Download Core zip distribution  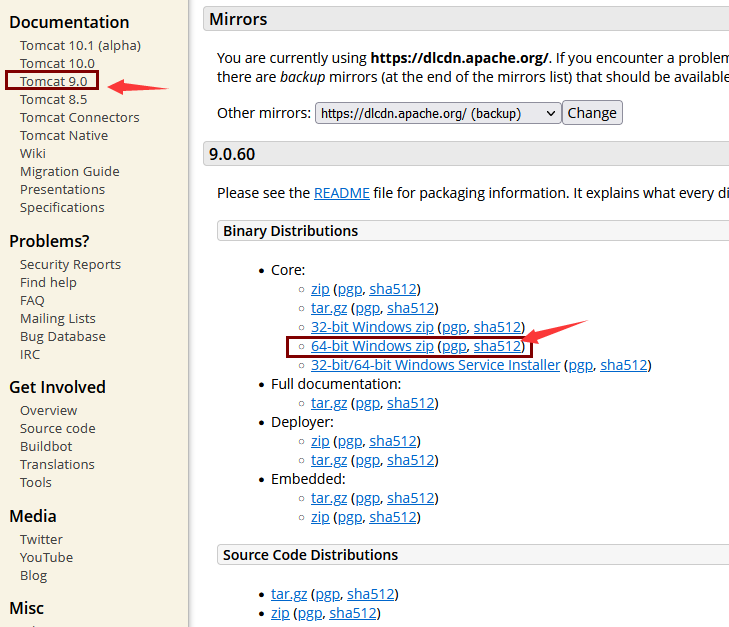(x=320, y=289)
